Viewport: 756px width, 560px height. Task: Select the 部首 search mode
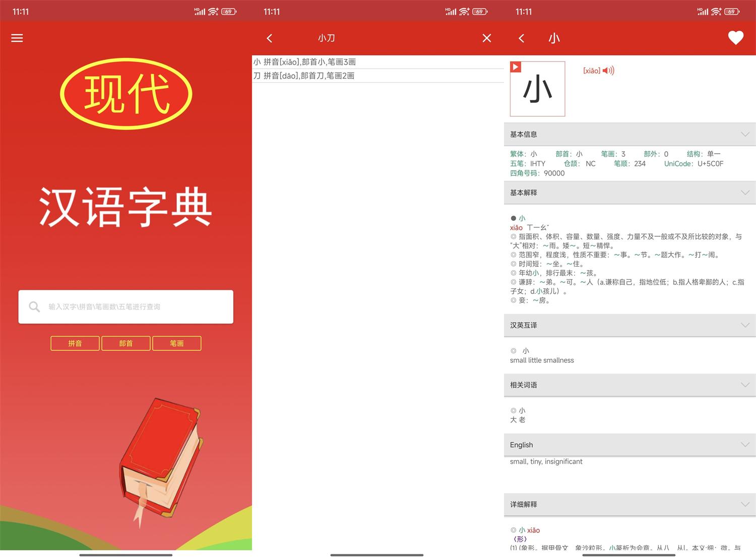[x=125, y=343]
